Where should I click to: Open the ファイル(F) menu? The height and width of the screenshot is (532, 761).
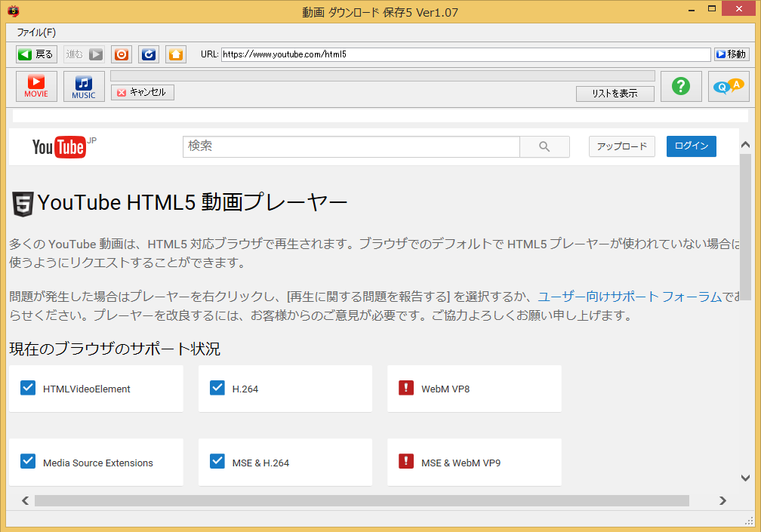click(36, 32)
